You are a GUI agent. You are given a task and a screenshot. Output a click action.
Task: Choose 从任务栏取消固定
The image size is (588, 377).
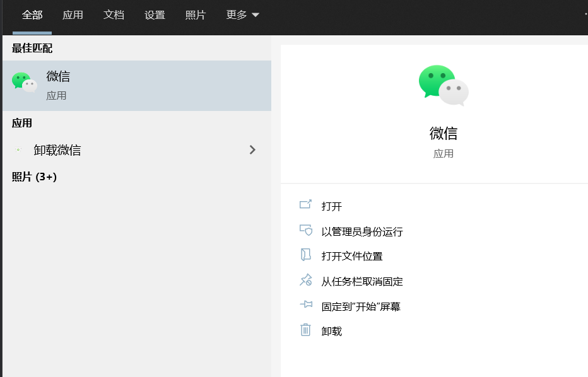pyautogui.click(x=362, y=281)
